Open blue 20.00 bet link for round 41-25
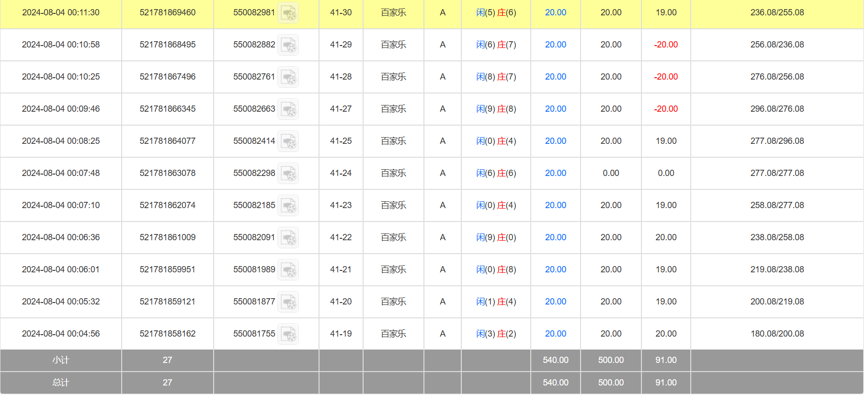The image size is (868, 397). [555, 141]
